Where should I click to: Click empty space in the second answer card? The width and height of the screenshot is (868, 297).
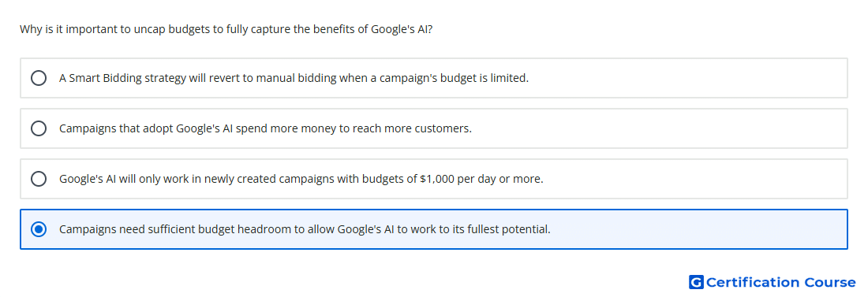pos(659,128)
